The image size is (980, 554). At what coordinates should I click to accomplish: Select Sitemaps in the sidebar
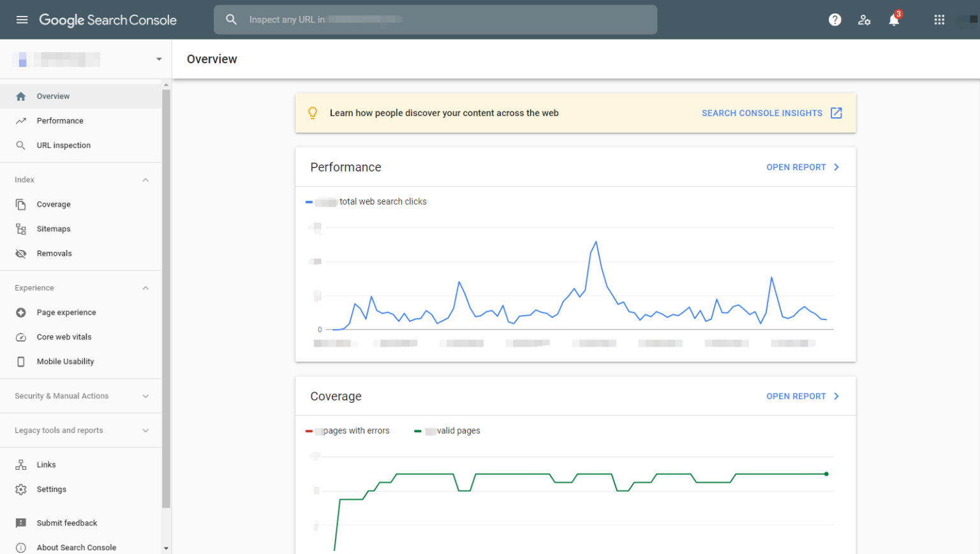pyautogui.click(x=54, y=229)
